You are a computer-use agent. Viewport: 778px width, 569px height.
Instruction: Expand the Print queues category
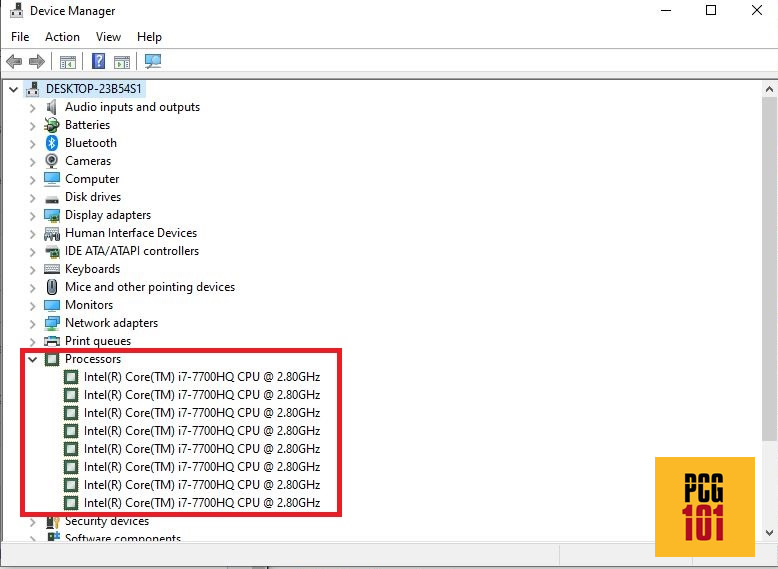(33, 342)
